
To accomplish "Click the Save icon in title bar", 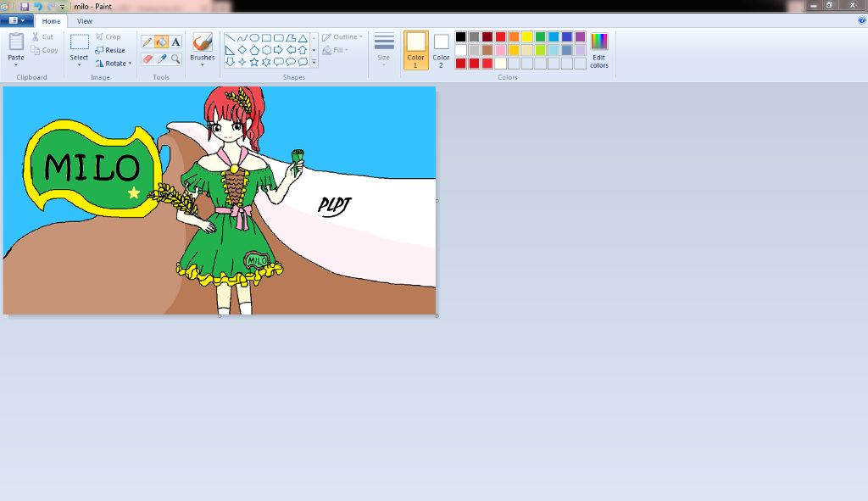I will coord(25,7).
